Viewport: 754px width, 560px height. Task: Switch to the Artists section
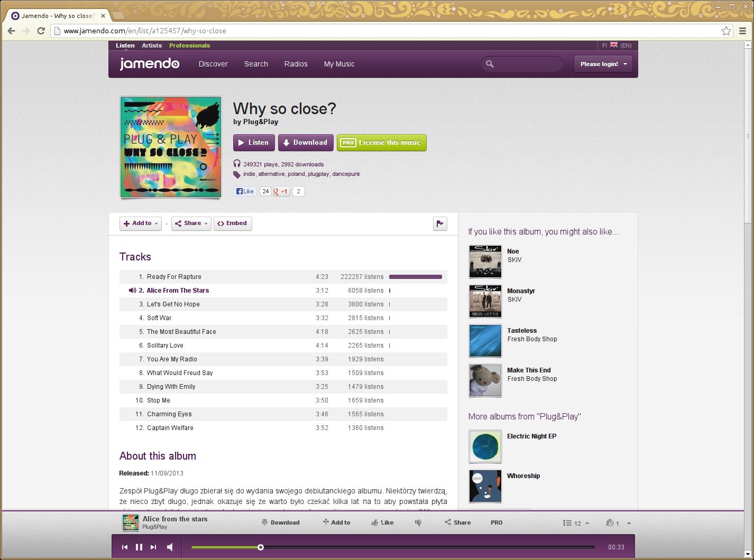152,45
